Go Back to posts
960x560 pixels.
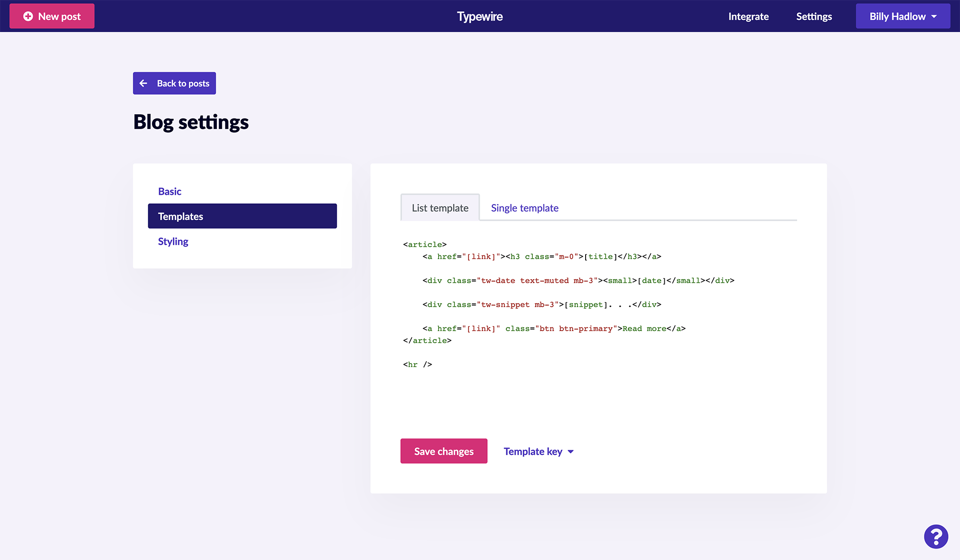tap(174, 83)
